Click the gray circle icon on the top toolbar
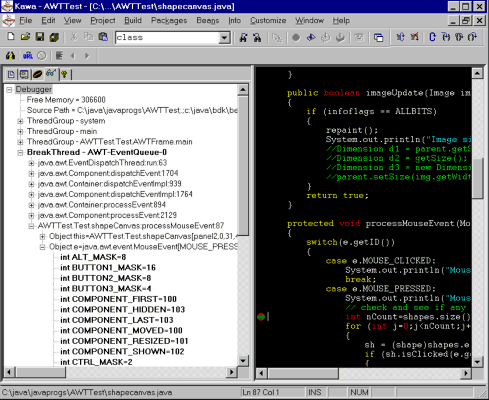489x400 pixels. point(296,37)
